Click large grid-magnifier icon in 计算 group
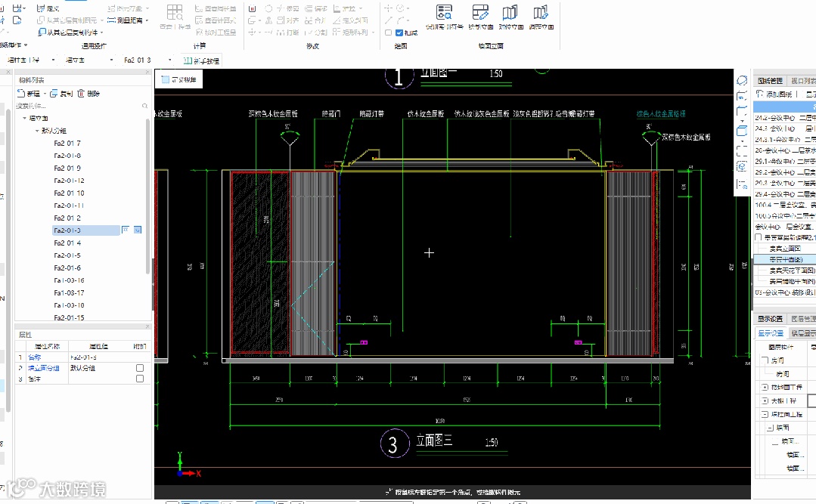 pos(175,12)
